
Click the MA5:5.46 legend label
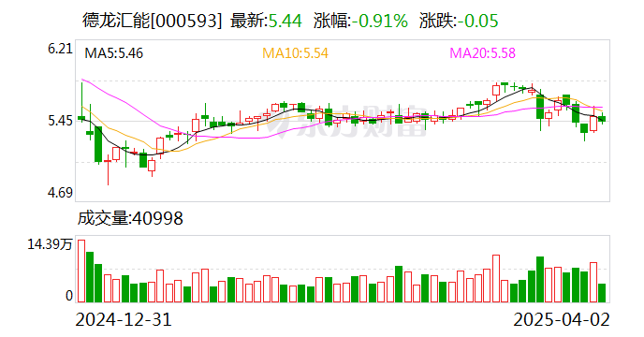pyautogui.click(x=114, y=53)
